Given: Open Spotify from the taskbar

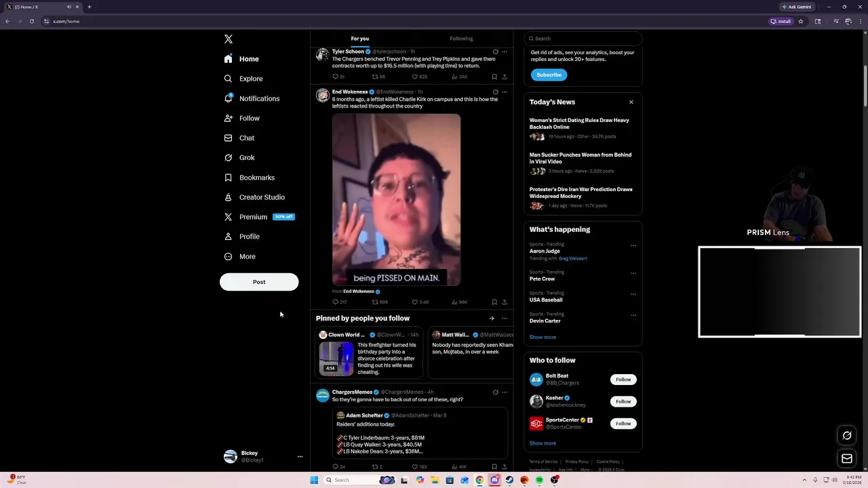Looking at the screenshot, I should tap(539, 480).
